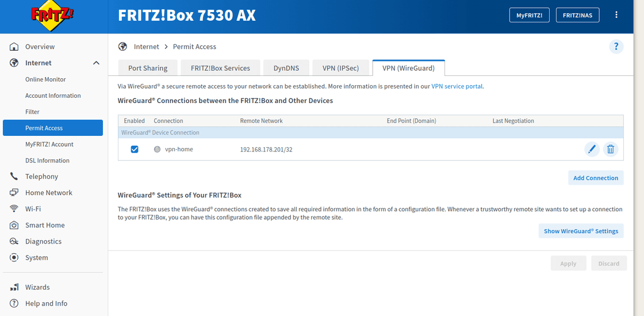Open the DynDNS tab
This screenshot has height=316, width=644.
pos(286,68)
